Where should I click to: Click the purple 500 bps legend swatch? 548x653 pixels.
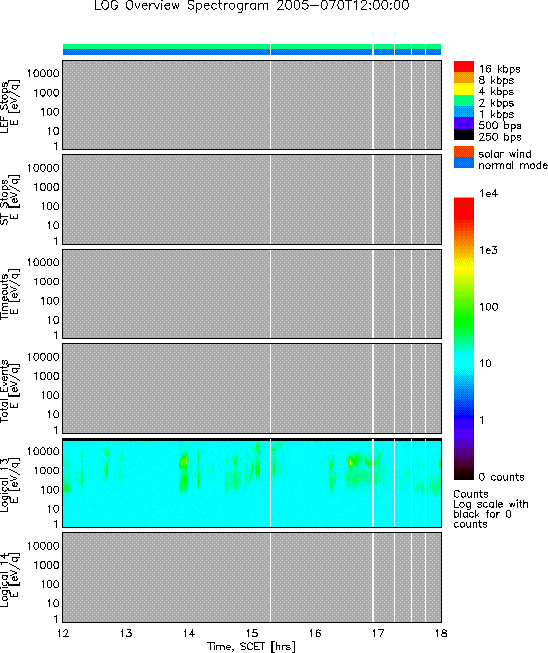[464, 123]
